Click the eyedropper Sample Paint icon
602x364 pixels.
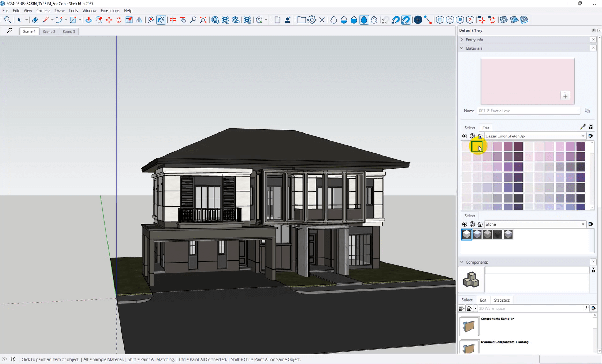[x=582, y=127]
